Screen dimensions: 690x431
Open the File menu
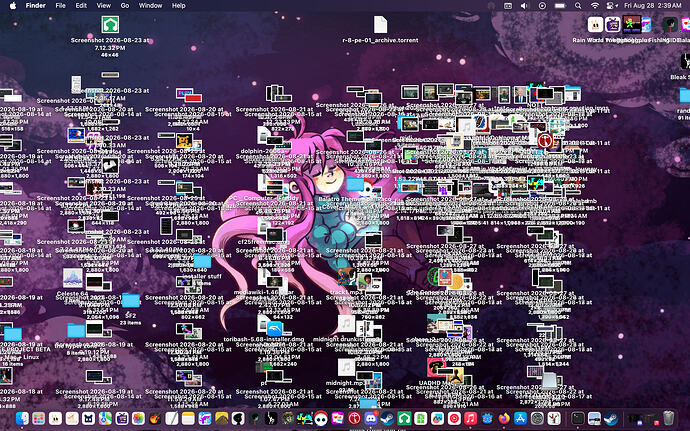pos(60,6)
